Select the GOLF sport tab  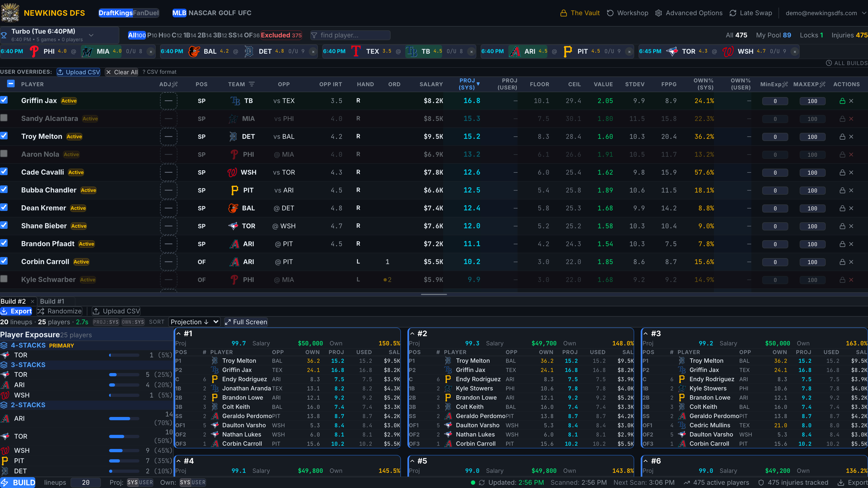click(227, 13)
